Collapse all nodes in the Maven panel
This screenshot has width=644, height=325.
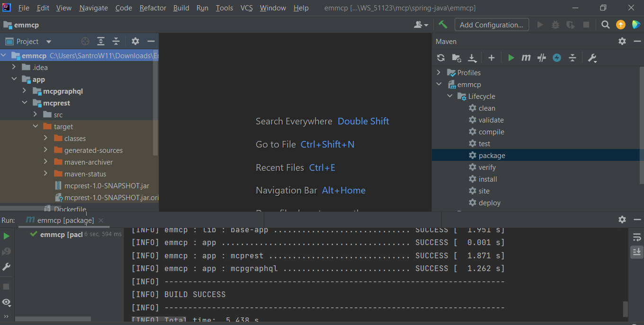click(x=572, y=58)
